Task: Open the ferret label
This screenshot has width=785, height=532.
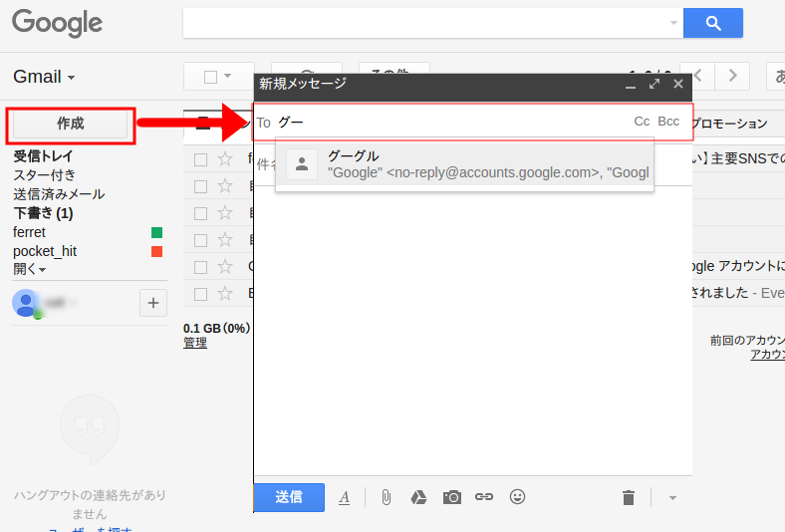Action: [29, 232]
